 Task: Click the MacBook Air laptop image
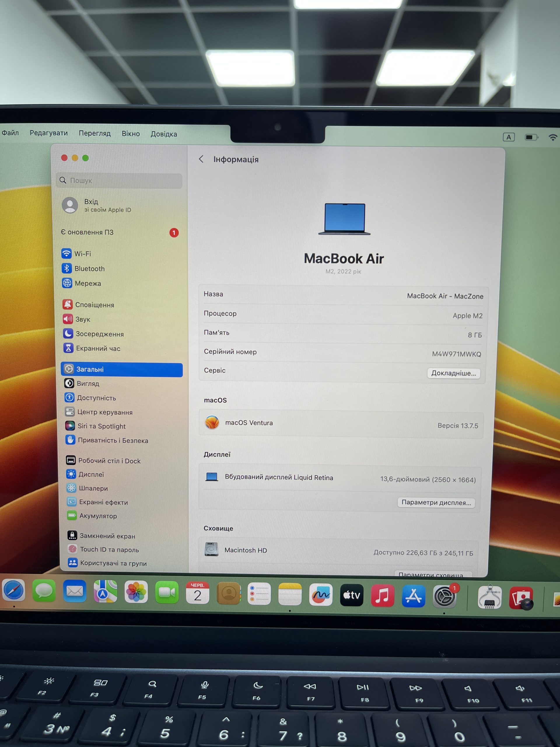344,219
